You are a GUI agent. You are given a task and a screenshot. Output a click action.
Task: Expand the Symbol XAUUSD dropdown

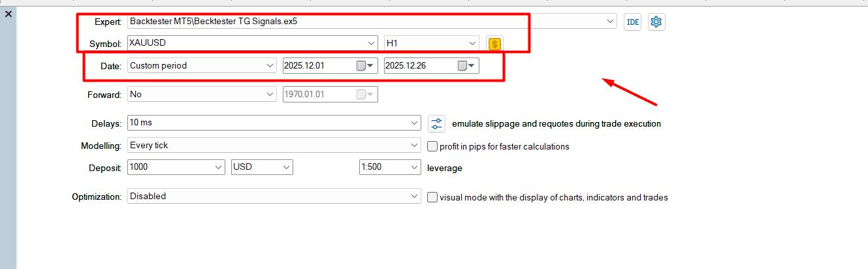coord(371,43)
